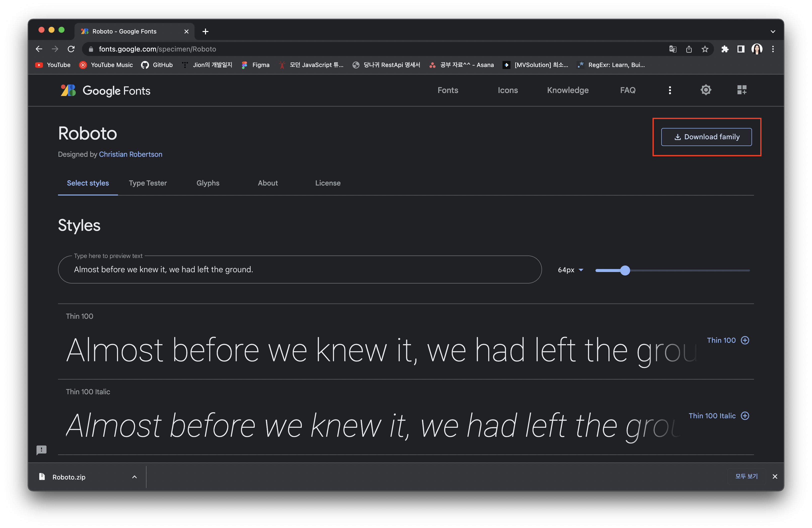Viewport: 812px width, 528px height.
Task: Toggle the Chrome side panel icon
Action: click(x=740, y=49)
